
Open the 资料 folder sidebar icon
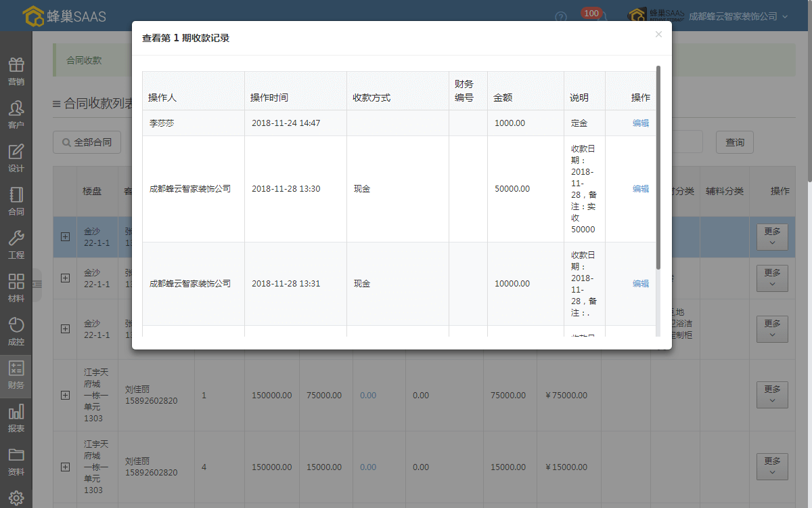(16, 461)
